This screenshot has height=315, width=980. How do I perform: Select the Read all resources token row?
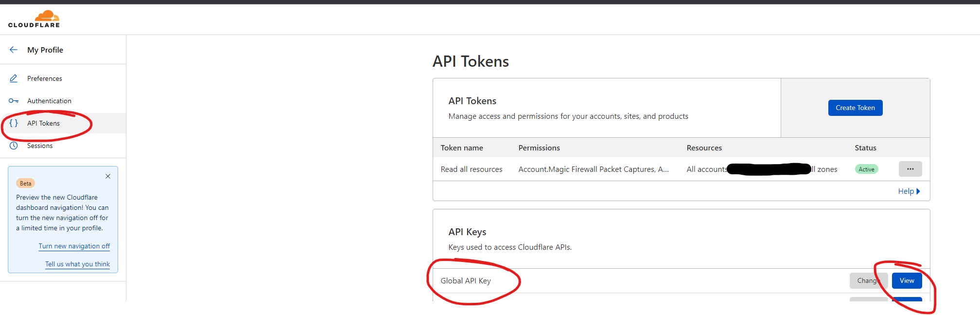coord(472,169)
